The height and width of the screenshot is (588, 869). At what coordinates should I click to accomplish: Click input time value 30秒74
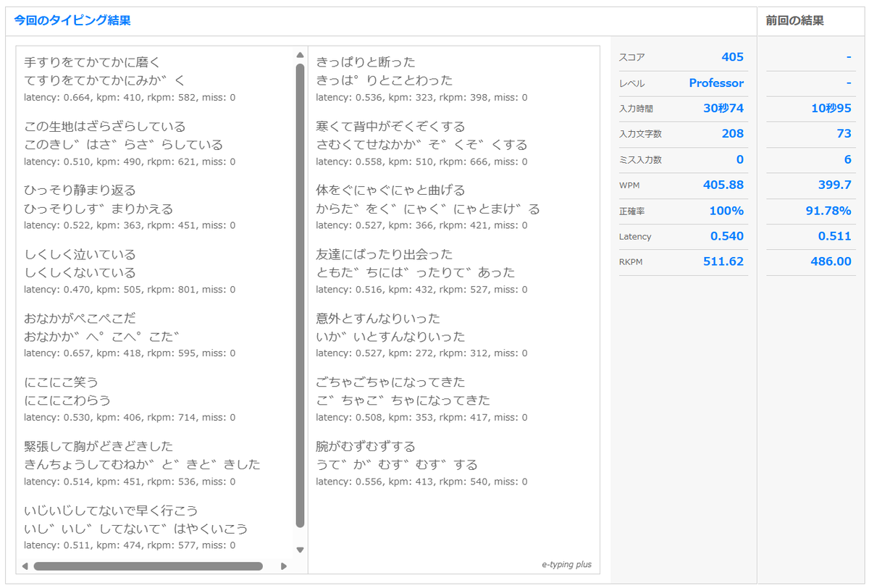click(x=723, y=109)
